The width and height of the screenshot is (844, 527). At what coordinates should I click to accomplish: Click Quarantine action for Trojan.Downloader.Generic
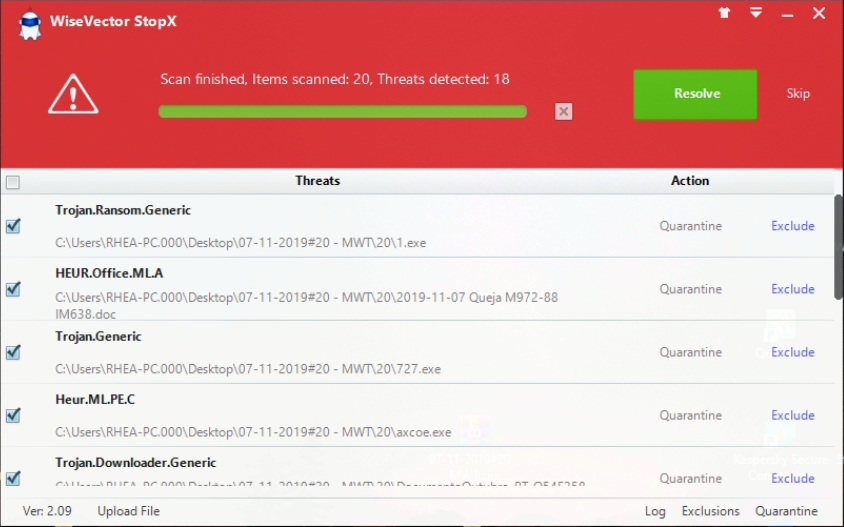[691, 478]
